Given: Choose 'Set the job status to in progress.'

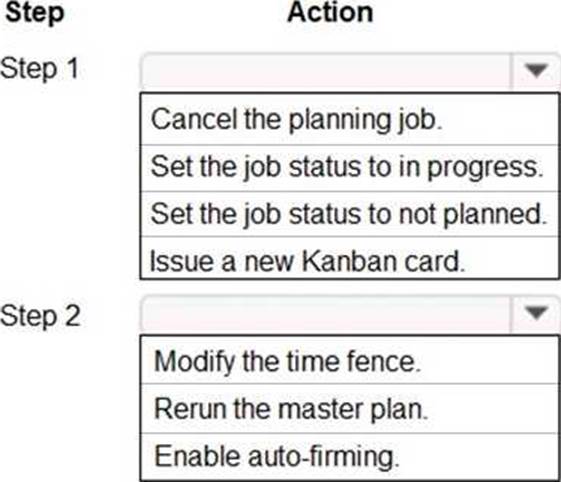Looking at the screenshot, I should coord(350,168).
